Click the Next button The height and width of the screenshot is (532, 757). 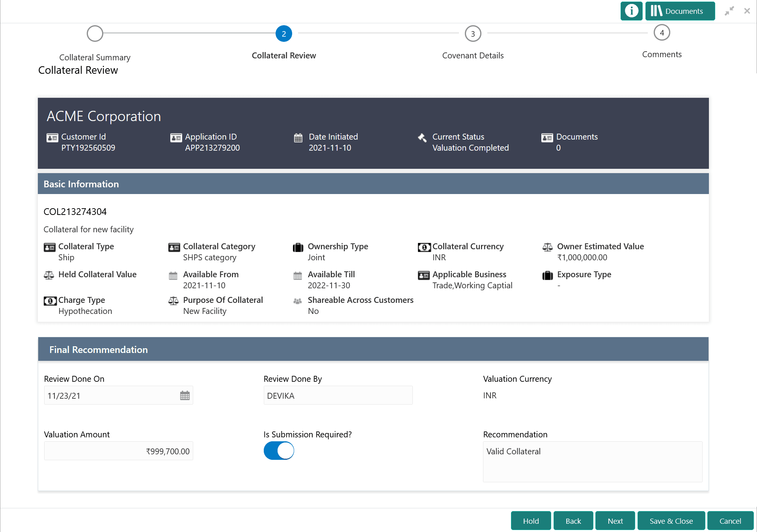[615, 521]
